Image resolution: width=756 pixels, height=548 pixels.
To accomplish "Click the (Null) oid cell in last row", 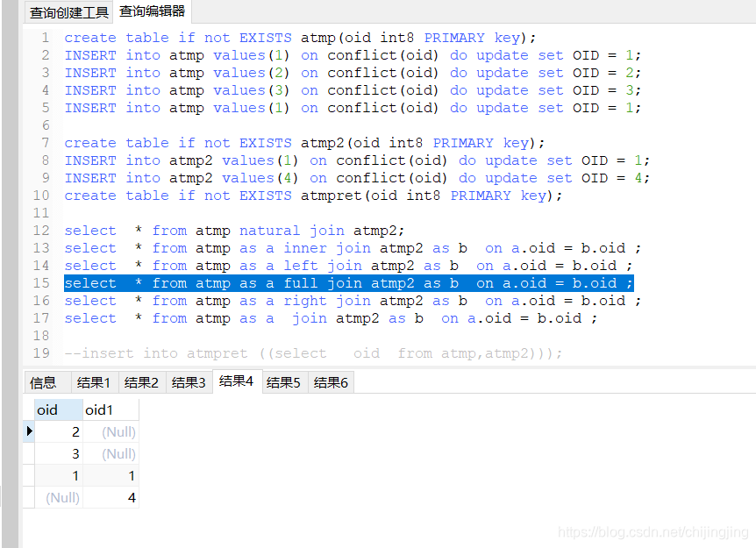I will point(59,497).
